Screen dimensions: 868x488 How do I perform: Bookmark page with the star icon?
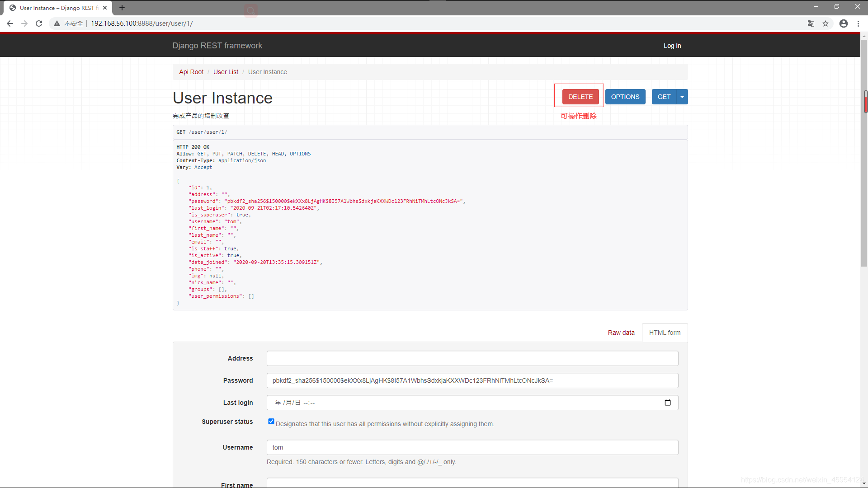[826, 23]
